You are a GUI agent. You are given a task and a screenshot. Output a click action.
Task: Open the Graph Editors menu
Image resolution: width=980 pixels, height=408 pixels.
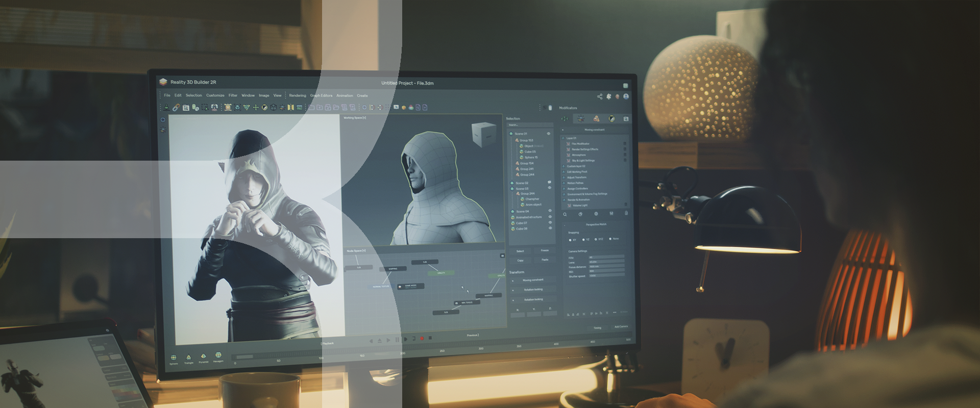(321, 95)
